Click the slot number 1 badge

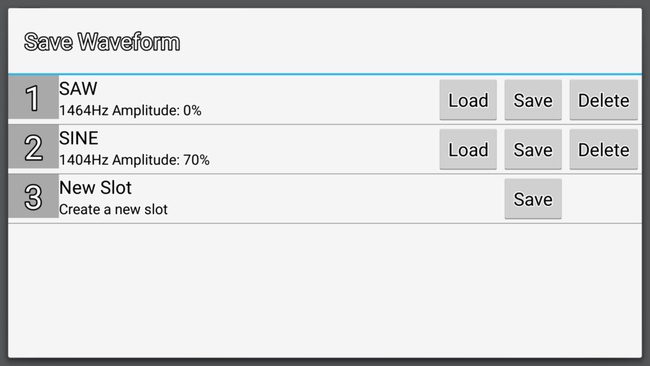click(34, 97)
